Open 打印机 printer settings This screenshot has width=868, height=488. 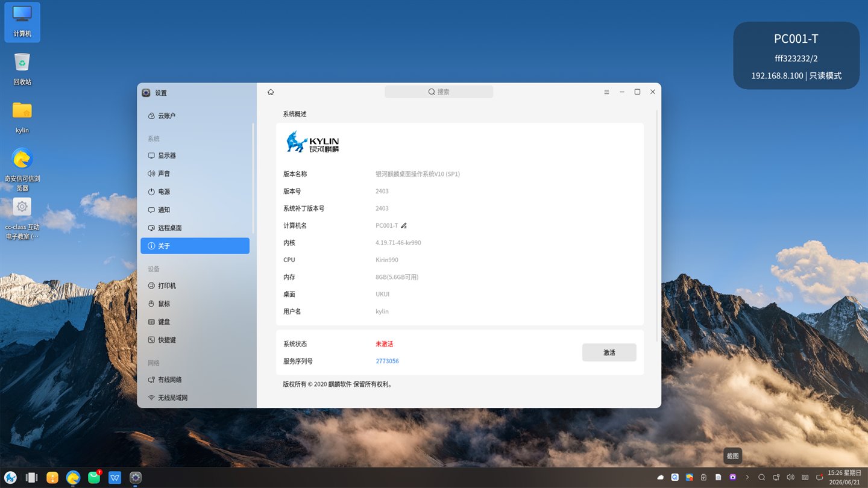coord(195,286)
